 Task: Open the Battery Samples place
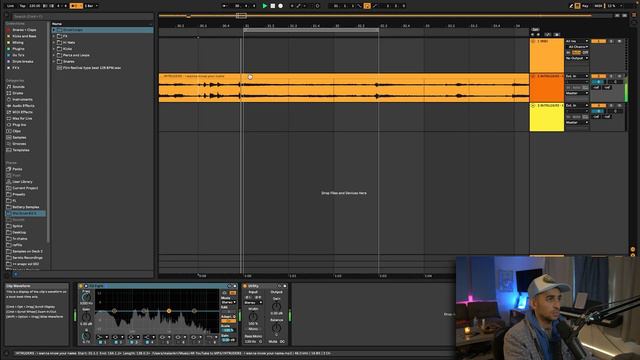[x=26, y=207]
